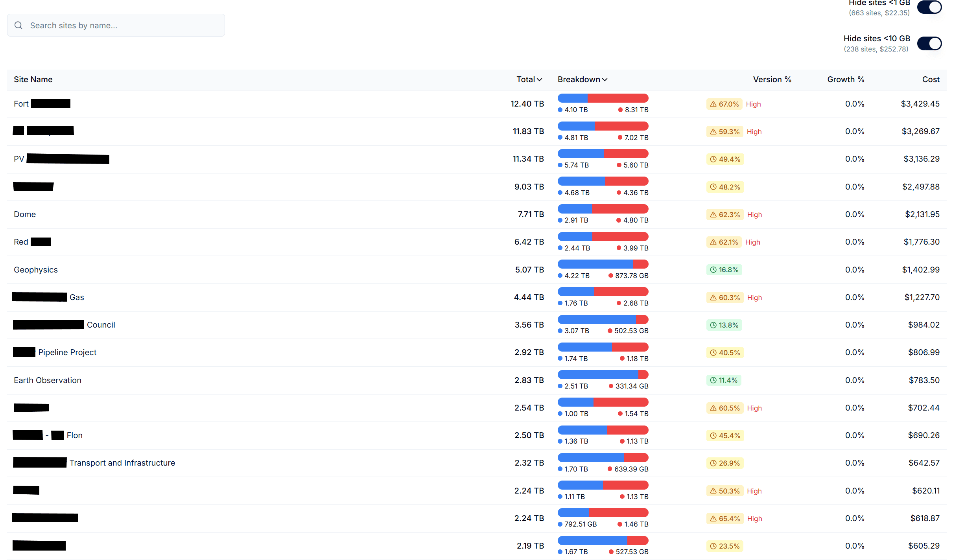
Task: Open the Earth Observation site
Action: coord(48,380)
